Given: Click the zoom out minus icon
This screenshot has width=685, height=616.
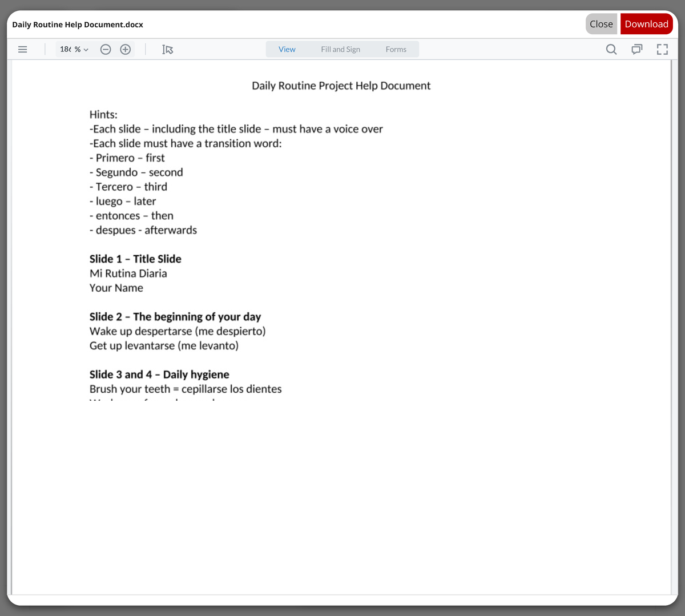Looking at the screenshot, I should [106, 50].
